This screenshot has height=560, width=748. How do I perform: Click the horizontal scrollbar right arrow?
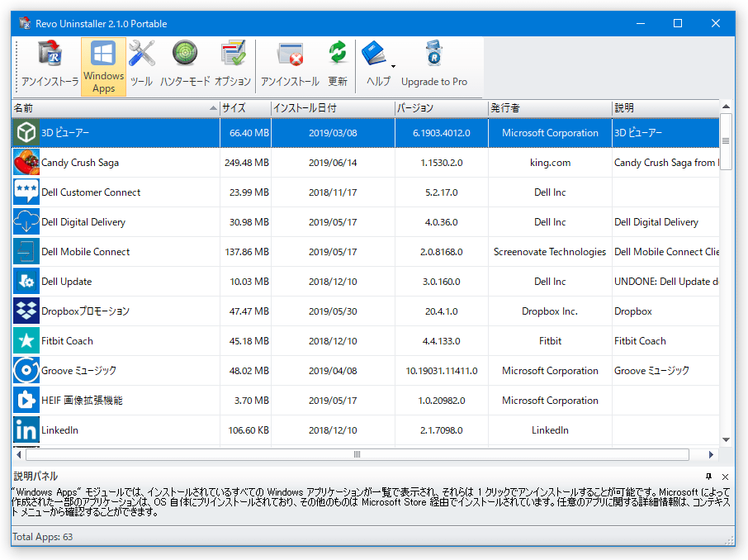(x=711, y=454)
